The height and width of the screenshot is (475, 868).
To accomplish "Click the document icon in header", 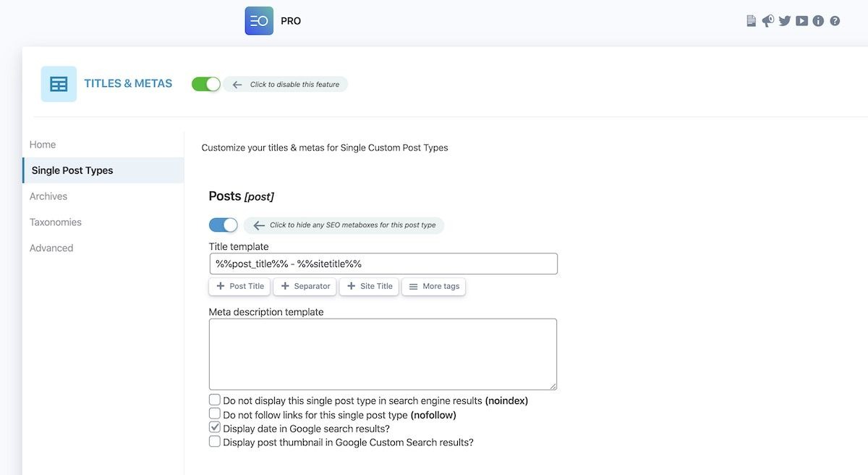I will click(751, 21).
